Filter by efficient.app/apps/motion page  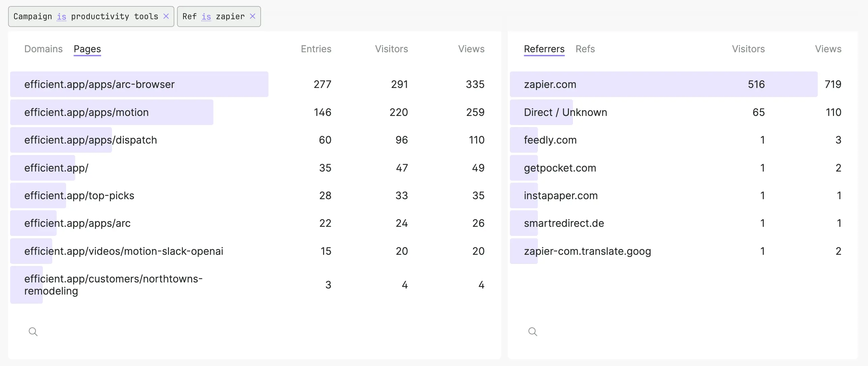click(x=86, y=112)
